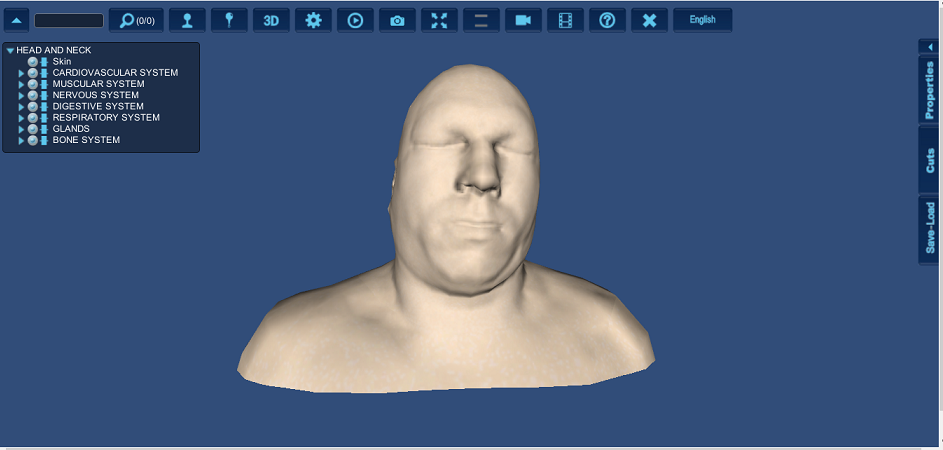This screenshot has width=943, height=450.
Task: Click blue slider icon beside BONE SYSTEM
Action: point(43,140)
